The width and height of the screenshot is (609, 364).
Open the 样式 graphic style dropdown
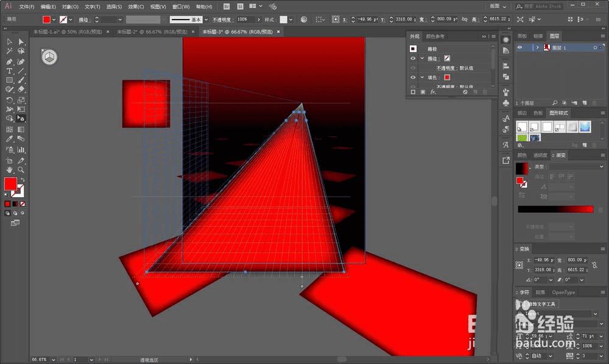click(x=290, y=19)
